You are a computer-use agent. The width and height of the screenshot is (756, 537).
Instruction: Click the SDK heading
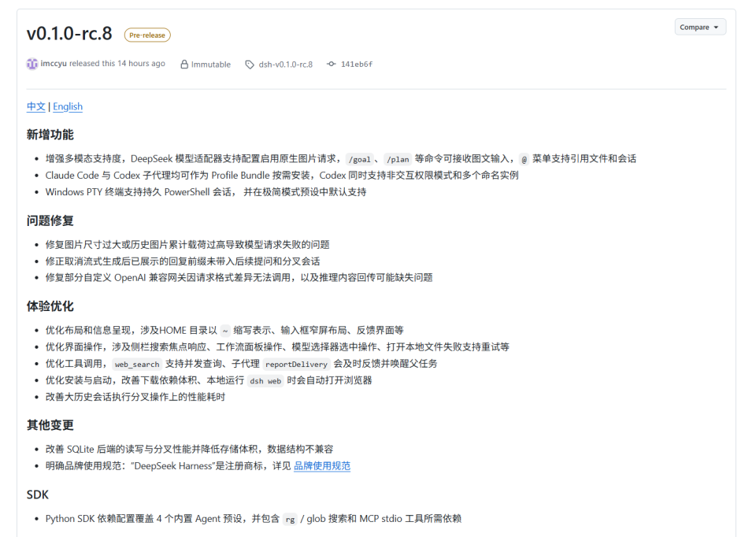[38, 495]
